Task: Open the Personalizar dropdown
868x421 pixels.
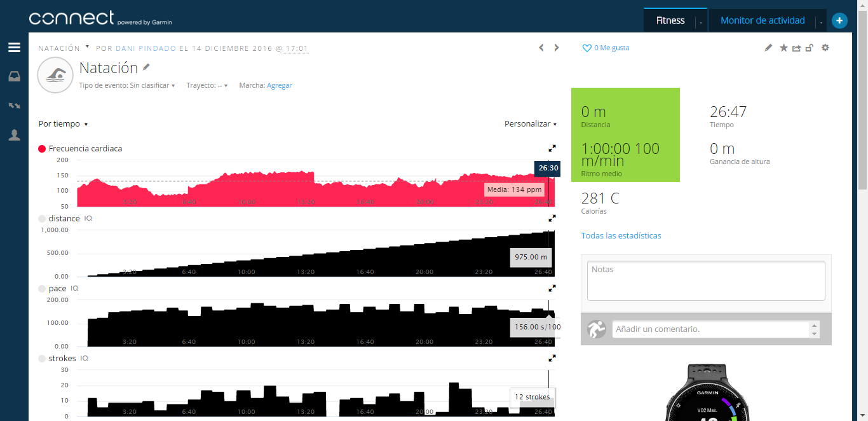Action: point(531,124)
